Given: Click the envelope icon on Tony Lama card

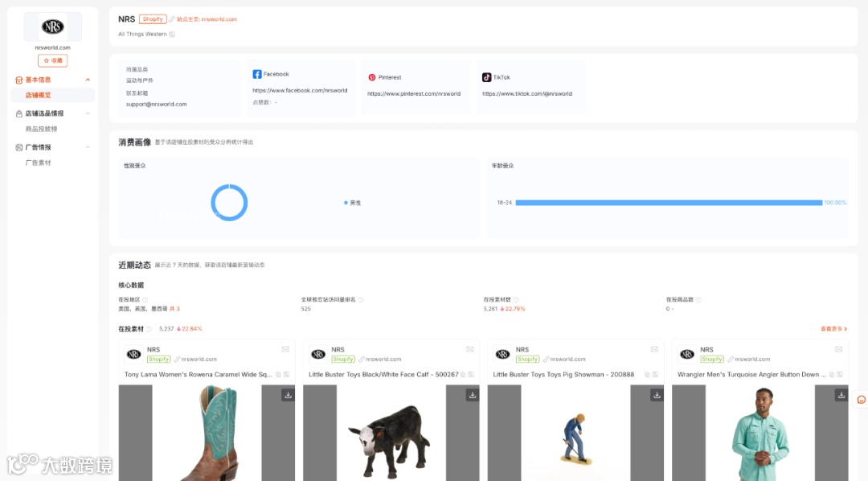Looking at the screenshot, I should pyautogui.click(x=285, y=349).
